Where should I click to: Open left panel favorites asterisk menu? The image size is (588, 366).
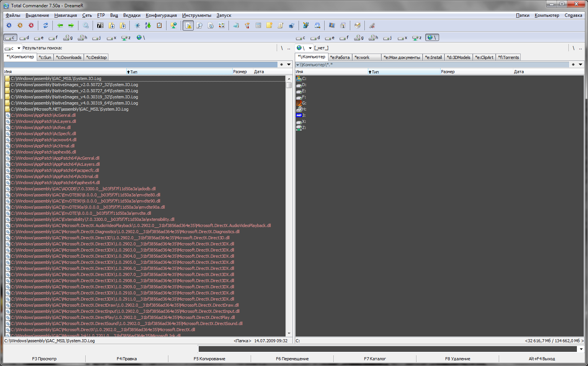[x=282, y=64]
